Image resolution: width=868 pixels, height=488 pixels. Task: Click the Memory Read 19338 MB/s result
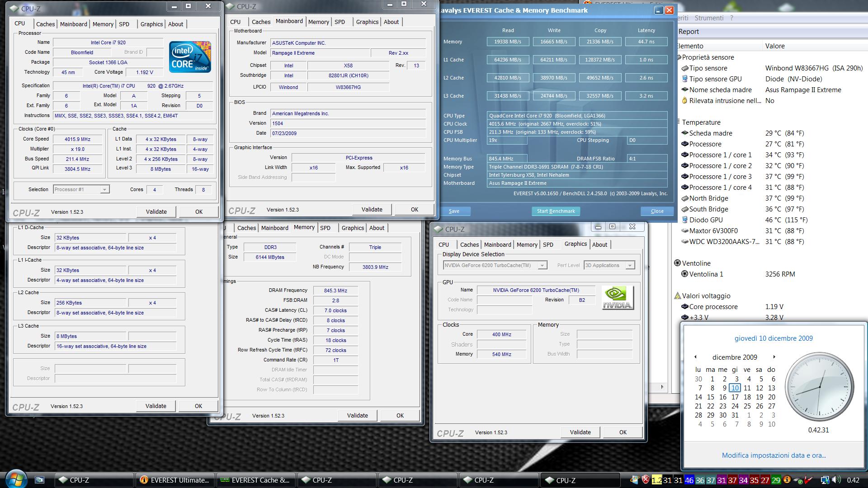(507, 42)
